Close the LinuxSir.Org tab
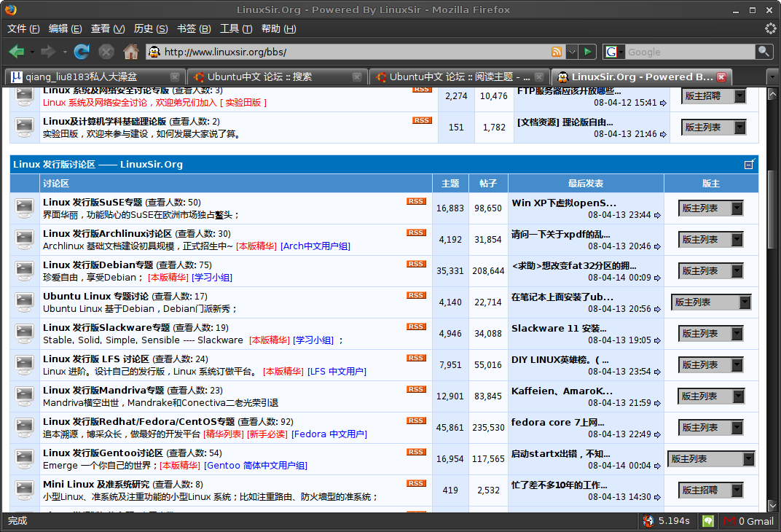This screenshot has height=532, width=781. tap(721, 77)
